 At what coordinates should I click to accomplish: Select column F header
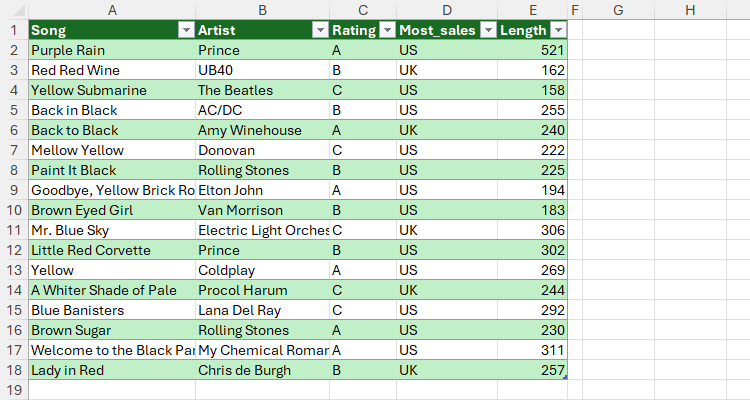point(575,9)
